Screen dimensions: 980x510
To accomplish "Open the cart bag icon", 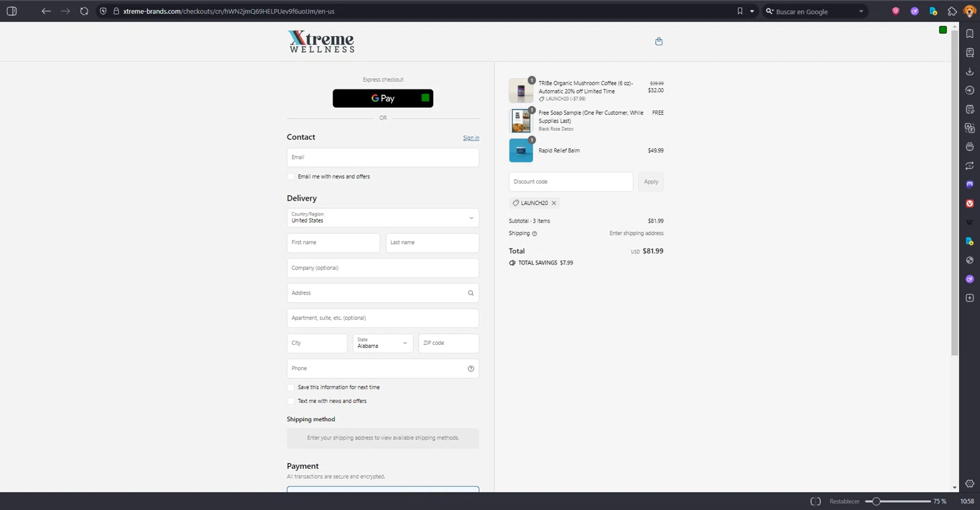I will pyautogui.click(x=659, y=41).
